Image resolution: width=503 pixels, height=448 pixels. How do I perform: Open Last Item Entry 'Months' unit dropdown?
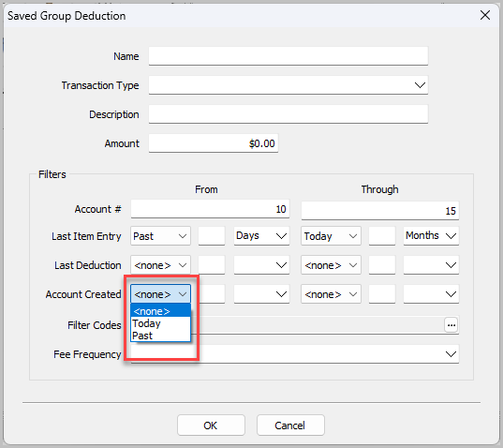click(431, 236)
